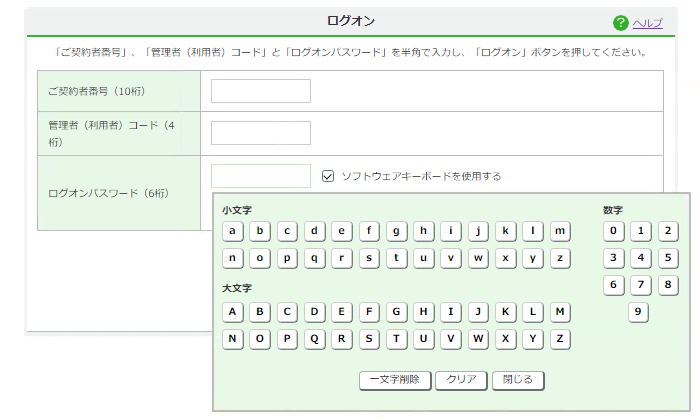
Task: Click the green help question mark icon
Action: coord(621,23)
